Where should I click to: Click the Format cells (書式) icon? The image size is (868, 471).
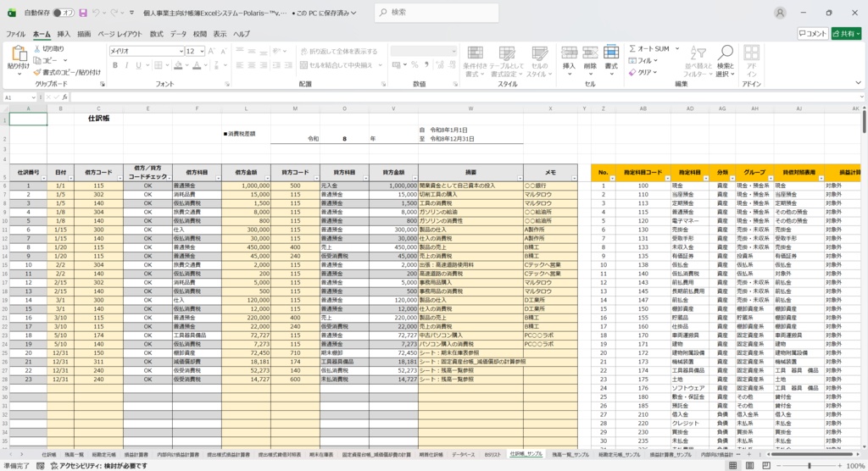(611, 53)
